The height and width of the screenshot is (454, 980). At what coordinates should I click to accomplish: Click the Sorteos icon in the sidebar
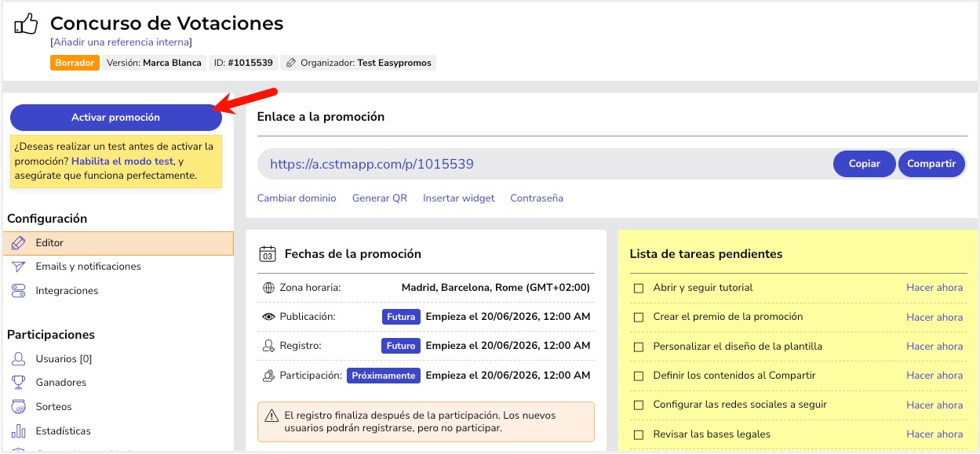(19, 407)
